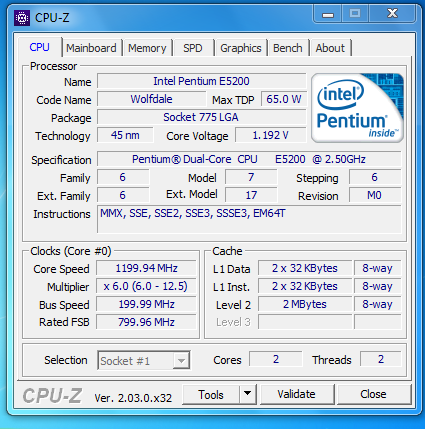Screen dimensions: 425x429
Task: Click the Bus Speed 199.99 MHz value
Action: [x=146, y=304]
